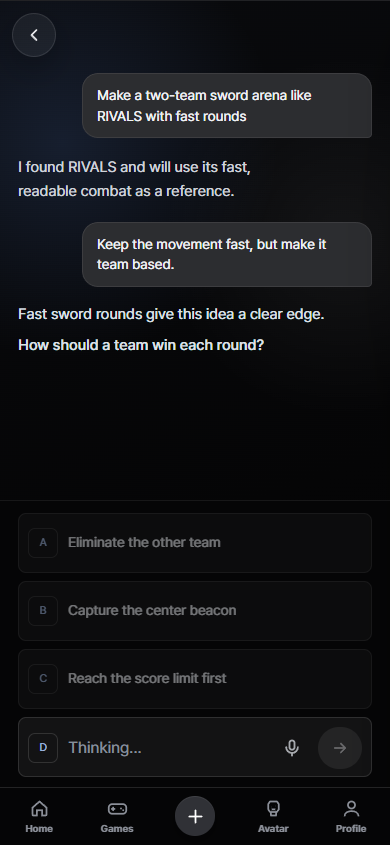The width and height of the screenshot is (390, 845).
Task: Tap the microphone icon for voice input
Action: click(x=292, y=747)
